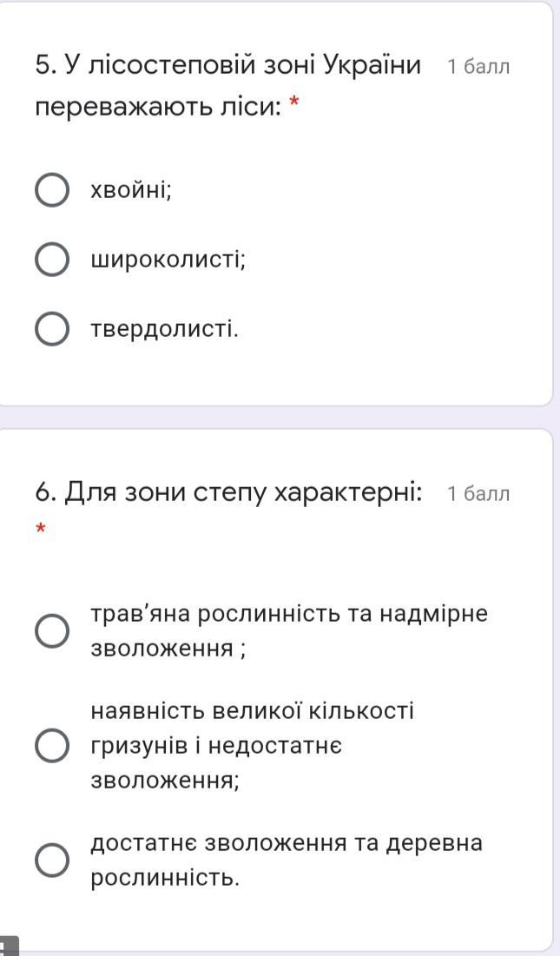The image size is (560, 956).
Task: Select the radio button for хвойні
Action: [x=52, y=190]
